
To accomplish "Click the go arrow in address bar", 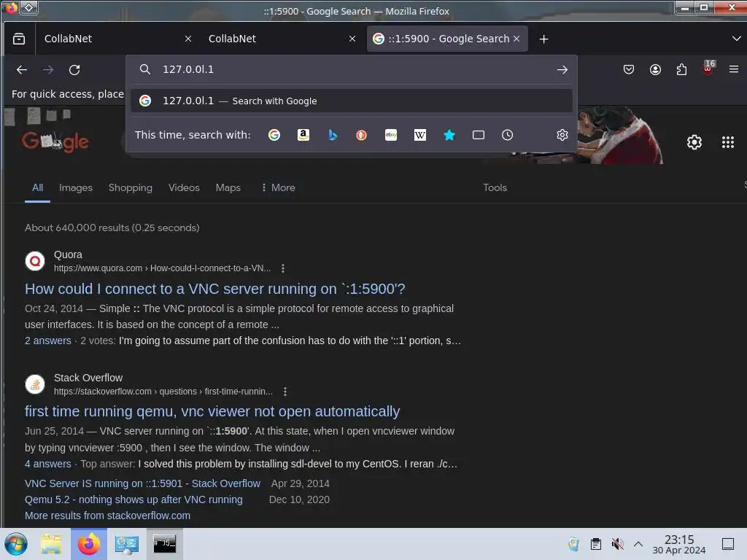I will click(562, 69).
